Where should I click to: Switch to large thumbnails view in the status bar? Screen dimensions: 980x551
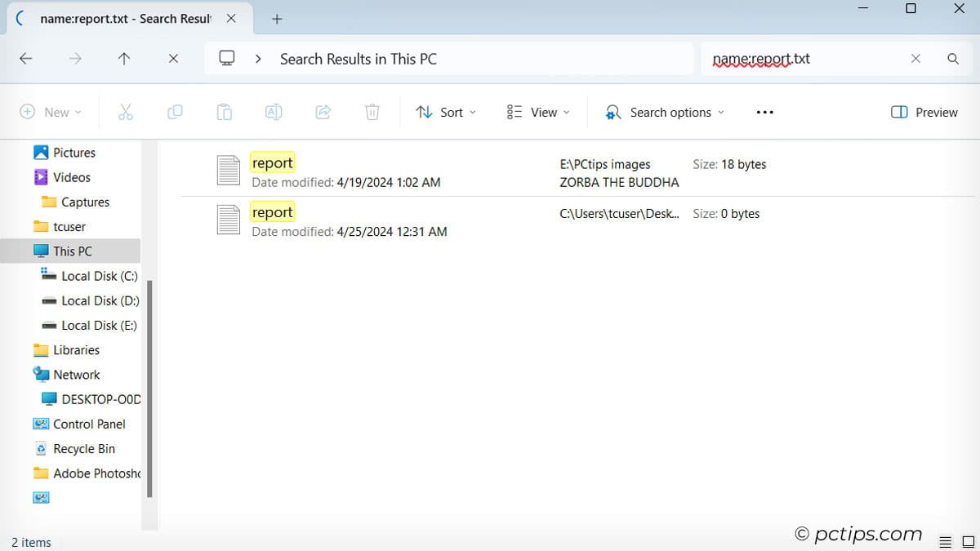coord(969,541)
